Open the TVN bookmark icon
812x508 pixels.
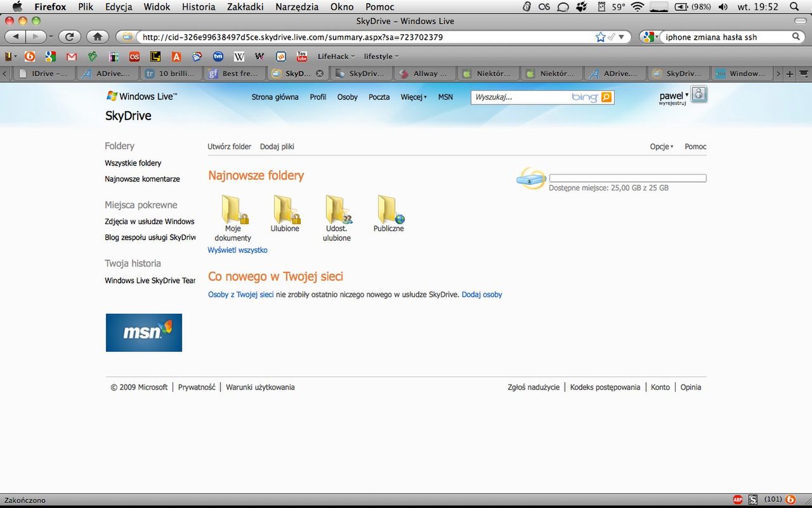[x=218, y=57]
